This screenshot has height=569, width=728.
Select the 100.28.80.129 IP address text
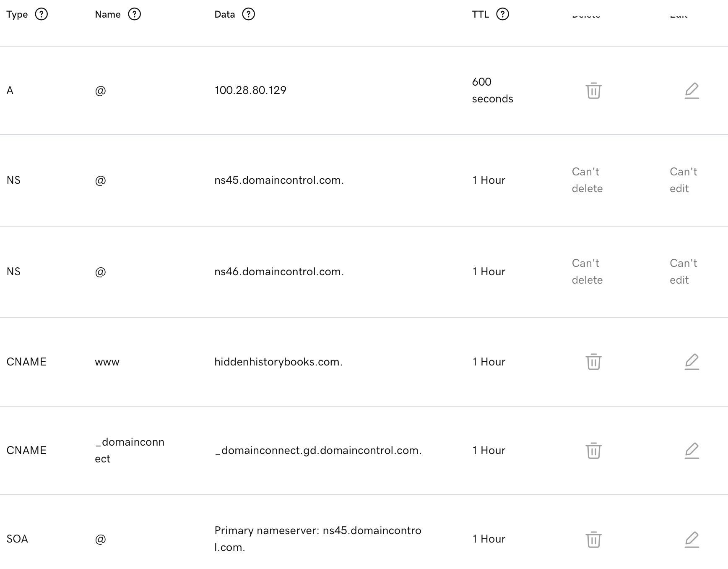point(250,90)
